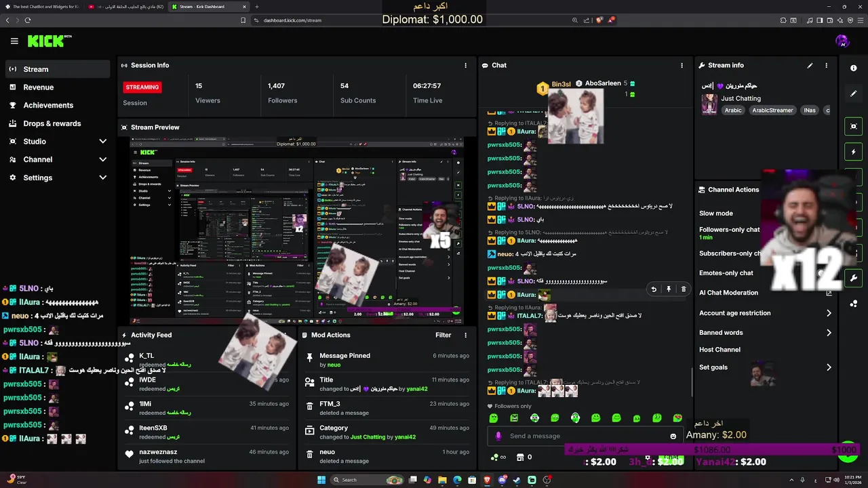Reload the page with the refresh button

click(28, 20)
